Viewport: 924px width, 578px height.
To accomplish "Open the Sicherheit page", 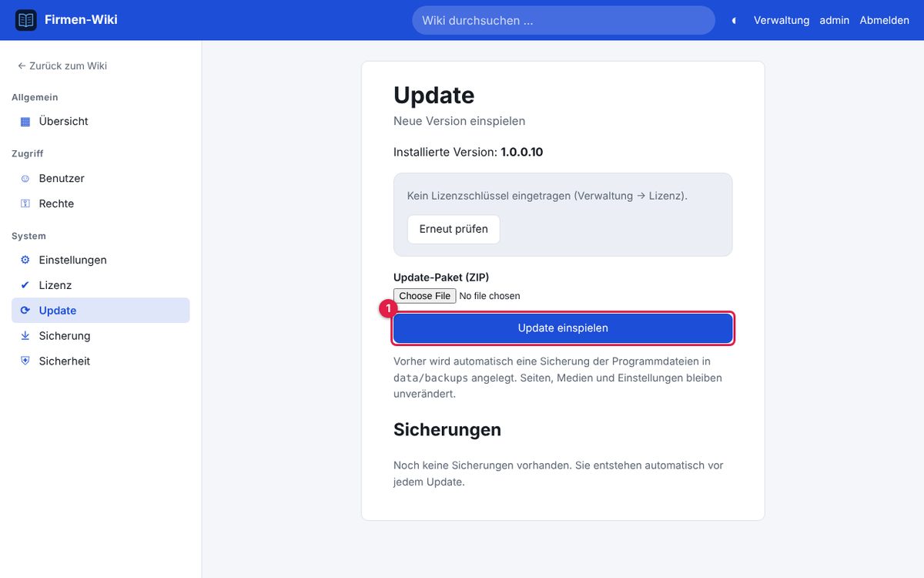I will (x=100, y=361).
